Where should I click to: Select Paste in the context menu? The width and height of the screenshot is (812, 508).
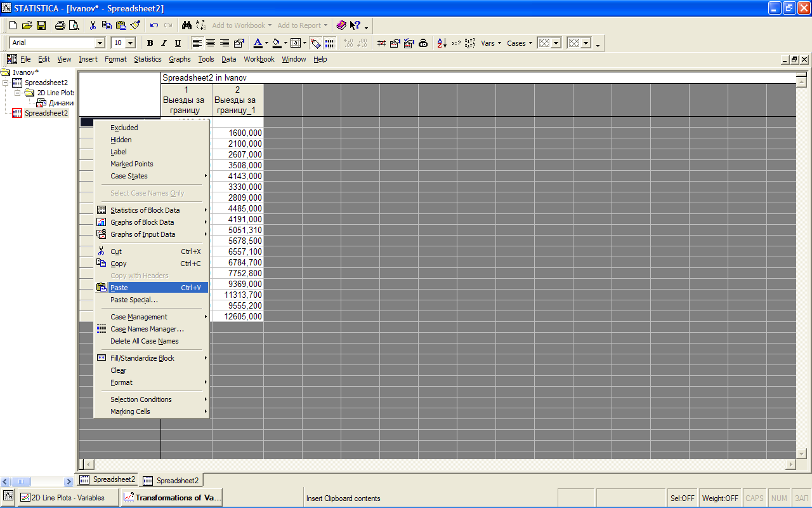click(x=151, y=288)
